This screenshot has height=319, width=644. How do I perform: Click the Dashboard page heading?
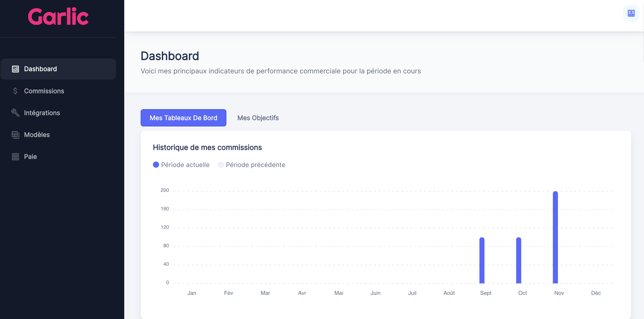click(x=170, y=56)
